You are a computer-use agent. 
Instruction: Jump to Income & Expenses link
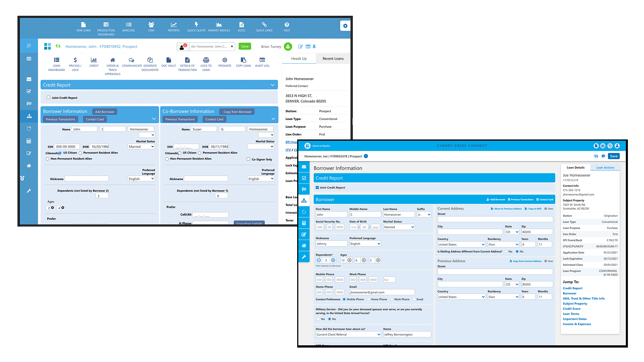point(577,324)
